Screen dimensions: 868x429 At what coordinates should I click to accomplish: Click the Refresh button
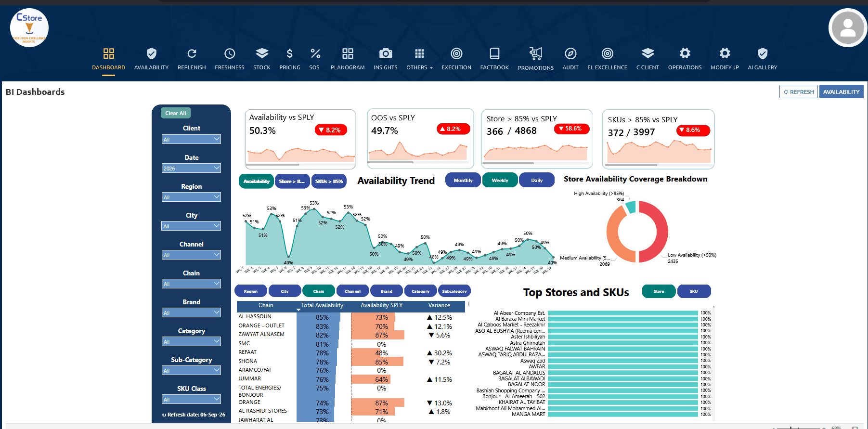[x=798, y=91]
